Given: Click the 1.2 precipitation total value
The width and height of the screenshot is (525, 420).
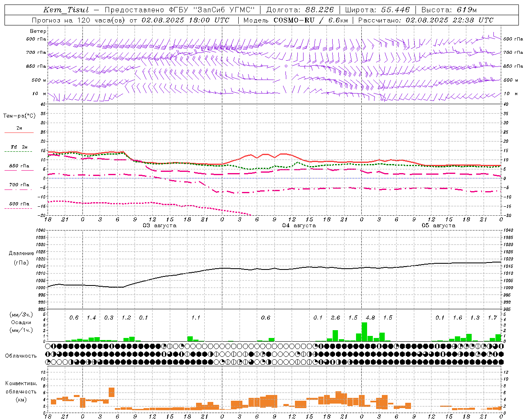Looking at the screenshot, I should (x=126, y=318).
